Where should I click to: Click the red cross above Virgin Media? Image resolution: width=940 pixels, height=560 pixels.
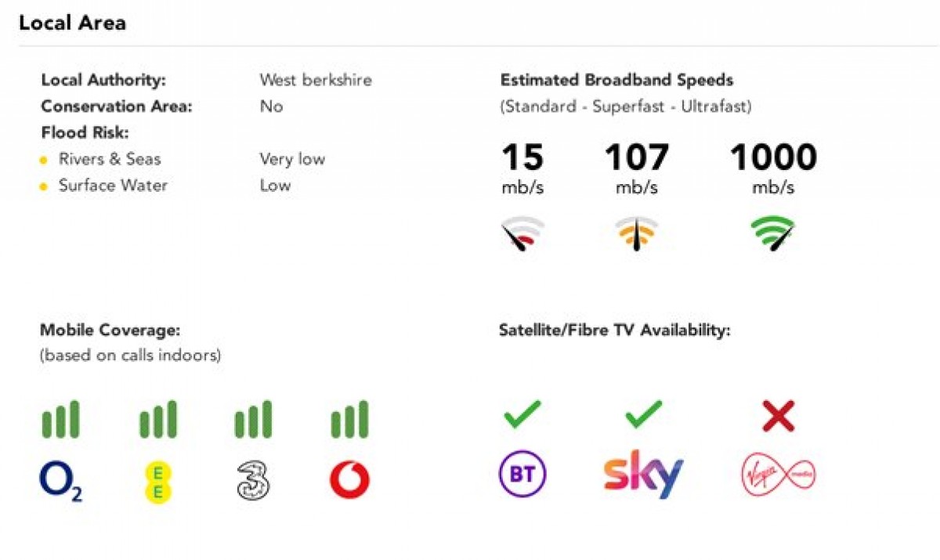[x=779, y=416]
